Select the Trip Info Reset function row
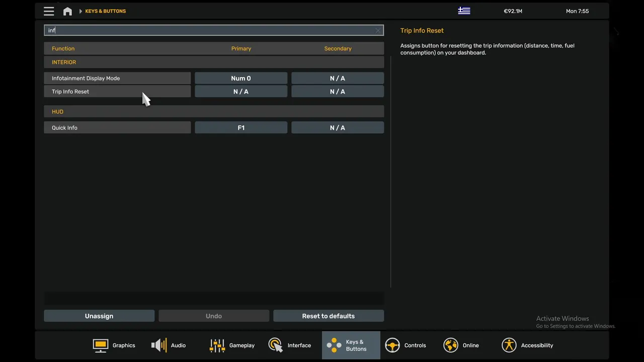Image resolution: width=644 pixels, height=362 pixels. 117,92
